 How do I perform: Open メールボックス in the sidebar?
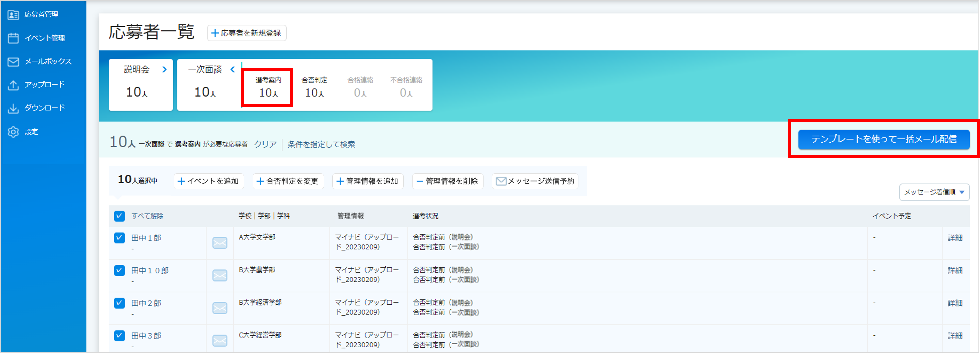[x=48, y=61]
